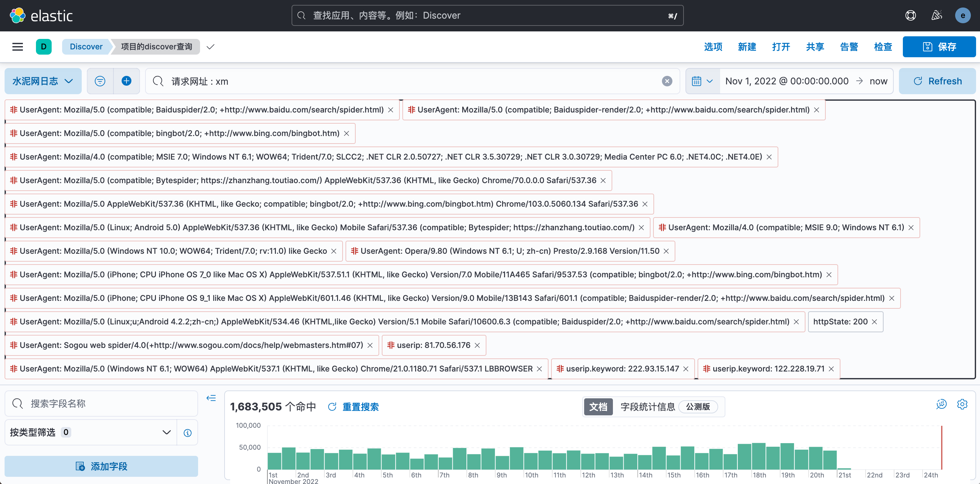Viewport: 980px width, 484px height.
Task: Remove the Sogou web spider filter
Action: coord(370,345)
